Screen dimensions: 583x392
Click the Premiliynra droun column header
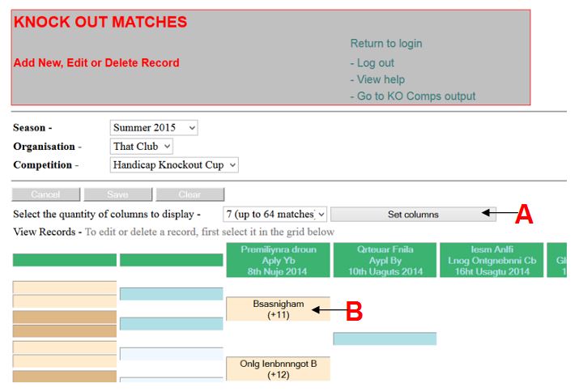click(278, 260)
